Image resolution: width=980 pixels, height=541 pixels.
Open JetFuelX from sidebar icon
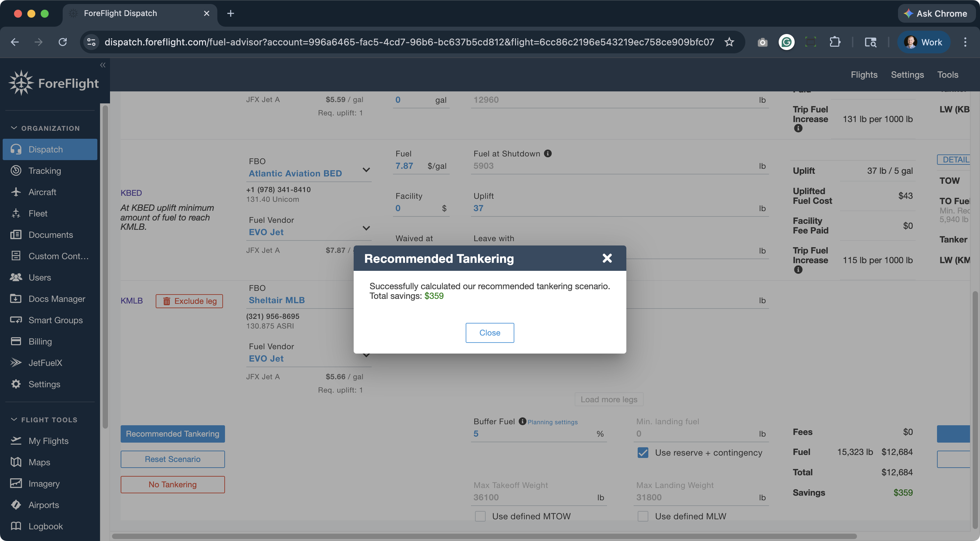coord(16,363)
